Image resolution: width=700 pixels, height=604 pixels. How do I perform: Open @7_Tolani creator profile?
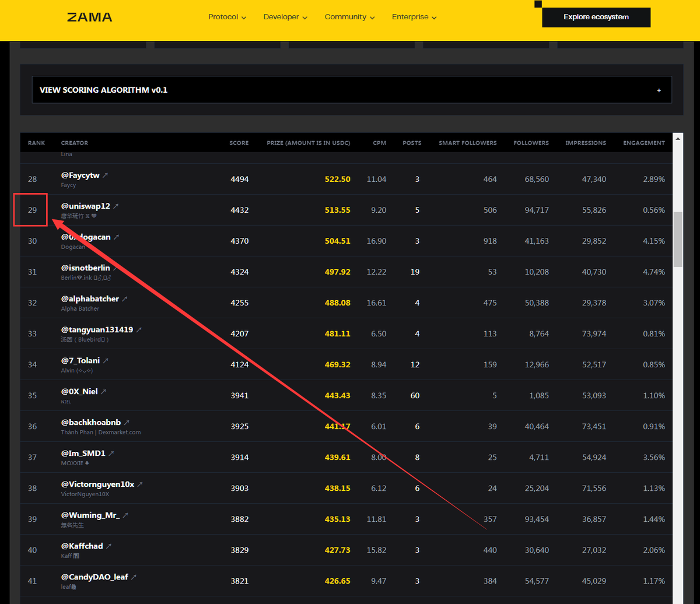click(x=80, y=360)
